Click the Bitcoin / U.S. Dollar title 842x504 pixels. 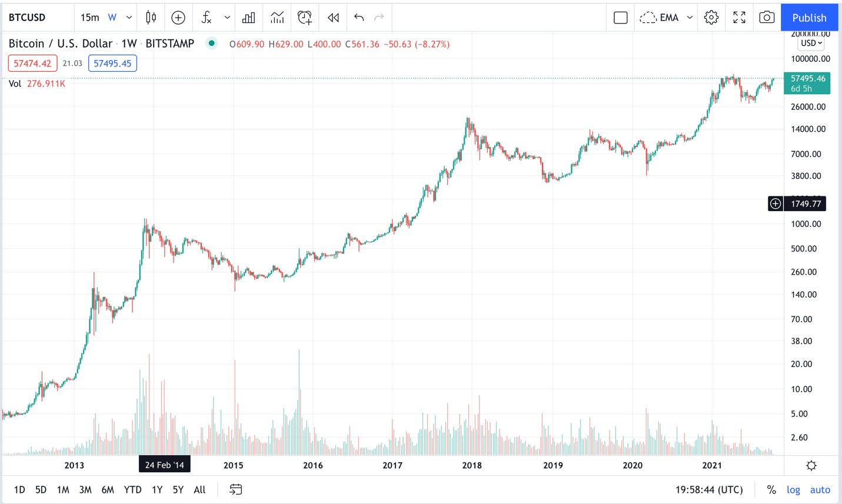60,44
